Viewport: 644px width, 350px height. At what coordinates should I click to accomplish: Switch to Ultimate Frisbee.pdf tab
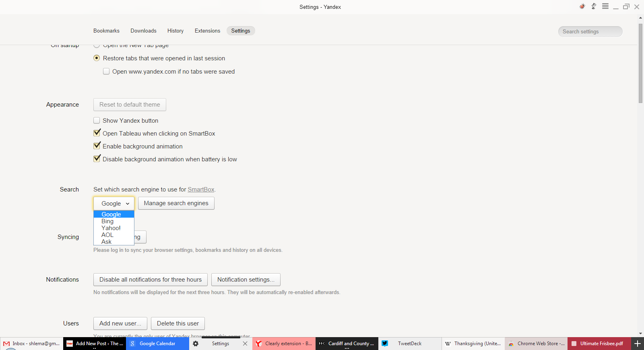pos(599,344)
